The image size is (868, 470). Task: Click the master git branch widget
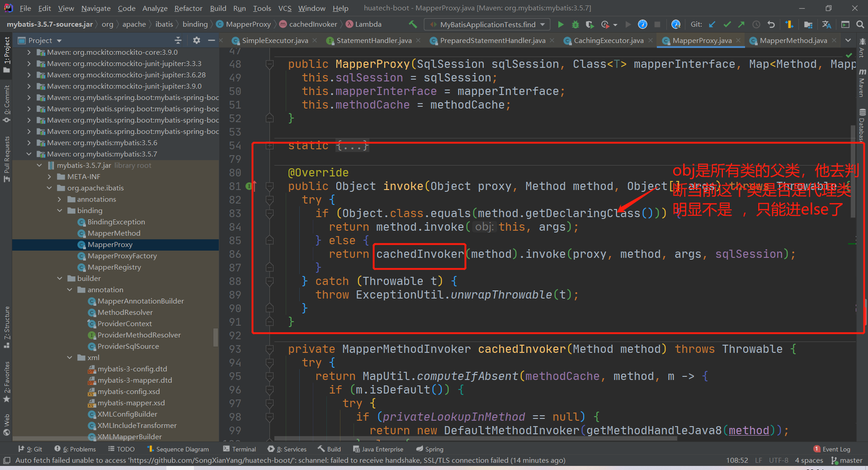tap(847, 461)
